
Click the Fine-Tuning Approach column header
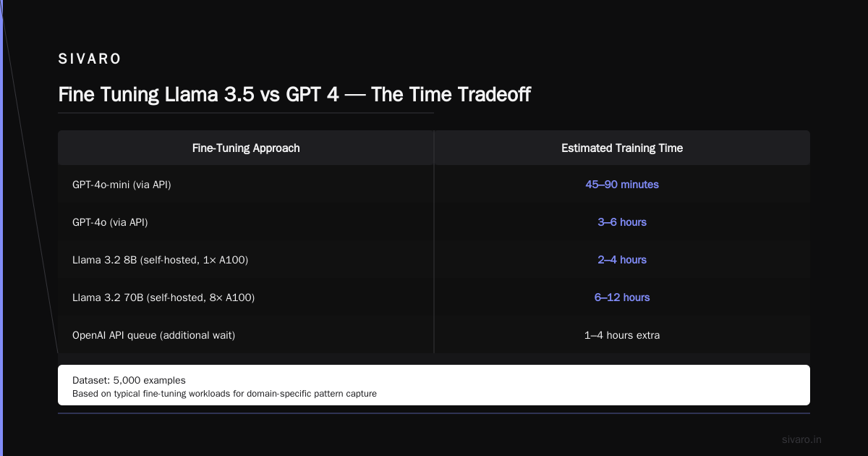pyautogui.click(x=246, y=148)
